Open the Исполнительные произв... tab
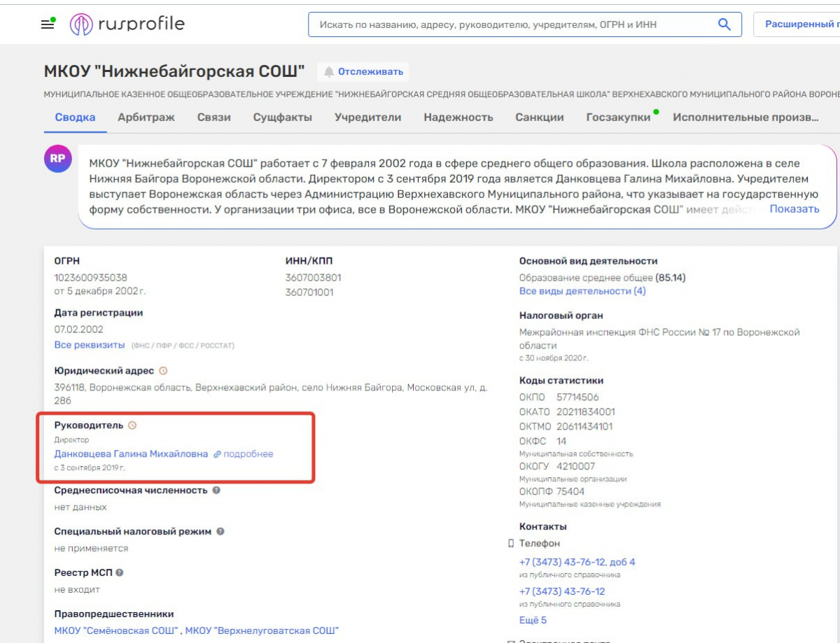 click(745, 118)
